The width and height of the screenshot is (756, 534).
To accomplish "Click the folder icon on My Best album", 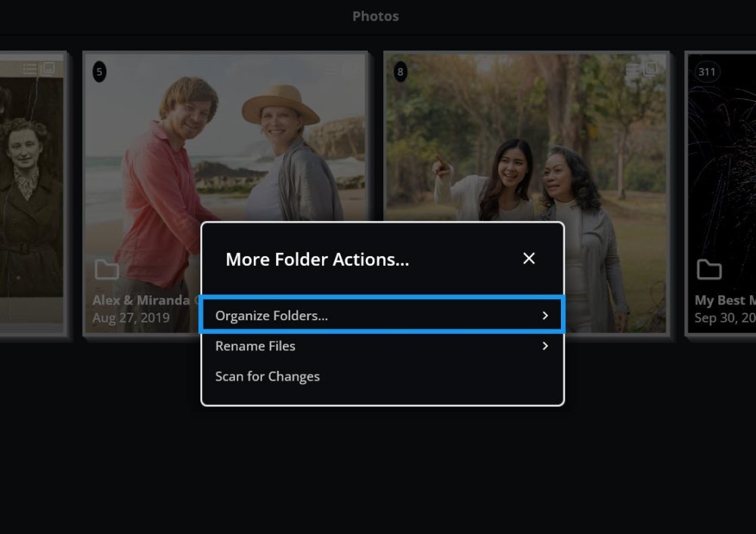I will pos(708,270).
